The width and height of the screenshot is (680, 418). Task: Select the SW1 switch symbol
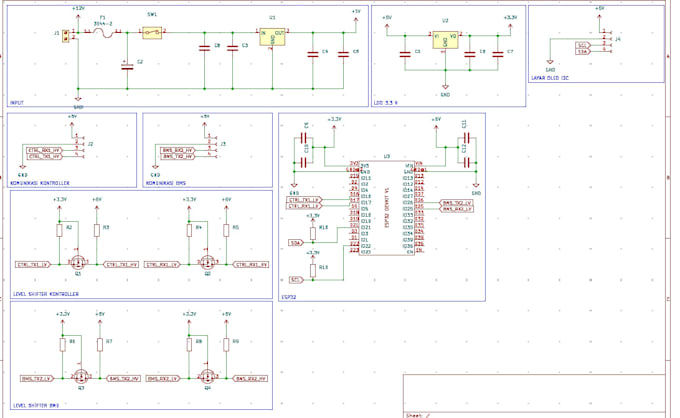click(152, 33)
